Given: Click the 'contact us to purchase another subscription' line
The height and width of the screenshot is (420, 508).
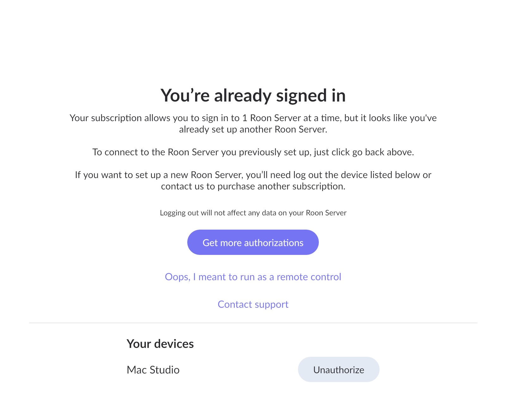Looking at the screenshot, I should click(253, 186).
